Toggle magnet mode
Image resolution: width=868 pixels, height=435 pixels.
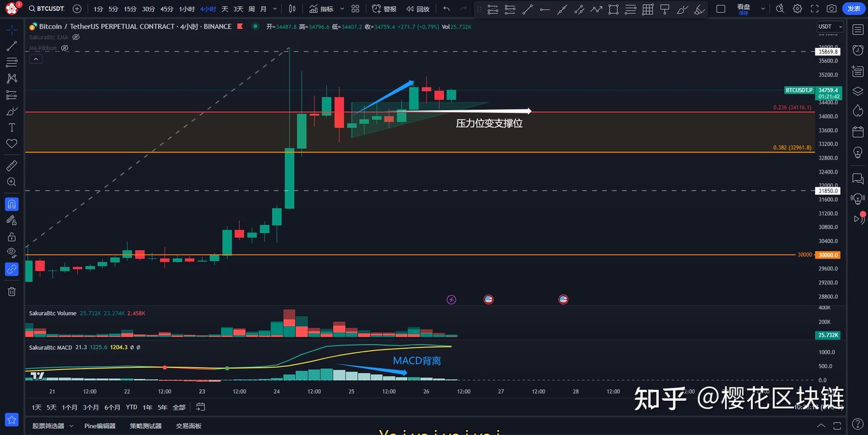pyautogui.click(x=11, y=204)
